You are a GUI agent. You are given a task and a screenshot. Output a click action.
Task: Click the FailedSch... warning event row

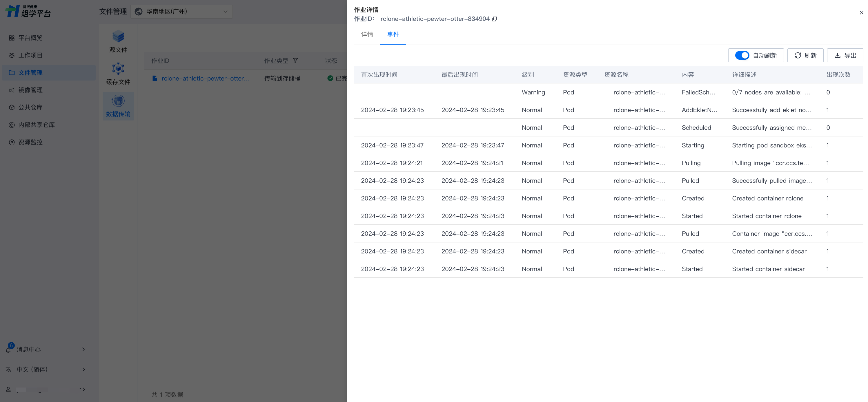click(x=698, y=92)
